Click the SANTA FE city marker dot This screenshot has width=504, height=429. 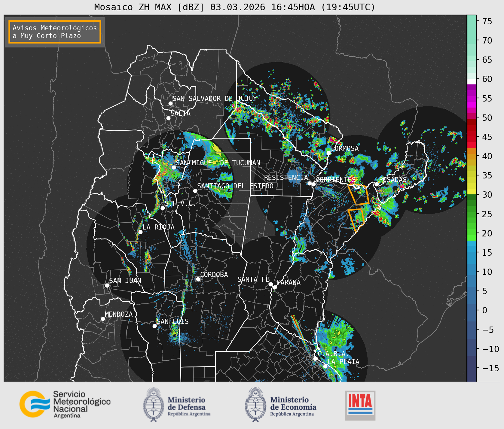point(271,284)
